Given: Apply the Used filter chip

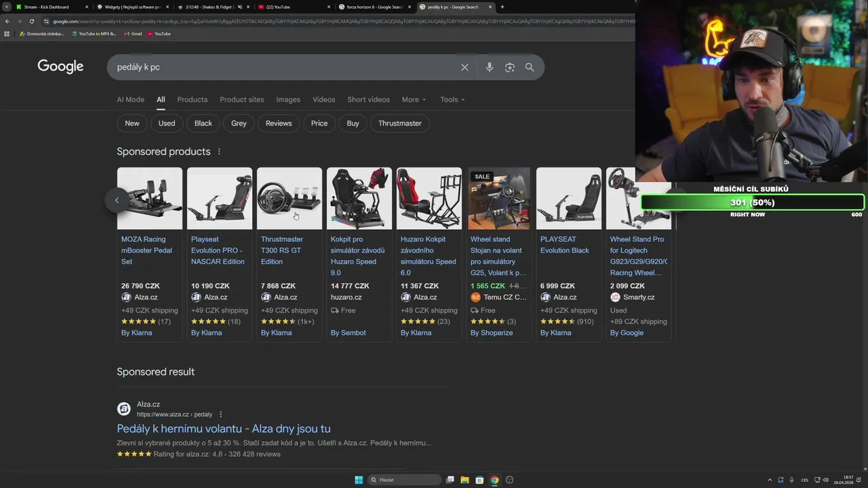Looking at the screenshot, I should [167, 123].
